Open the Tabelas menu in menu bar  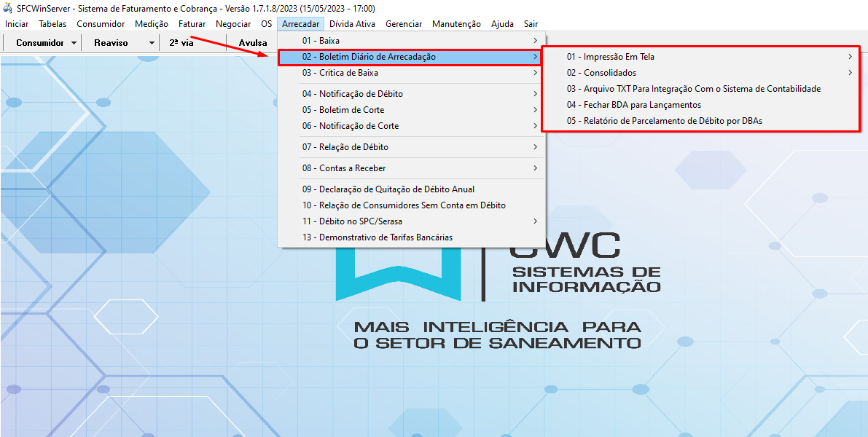click(52, 24)
